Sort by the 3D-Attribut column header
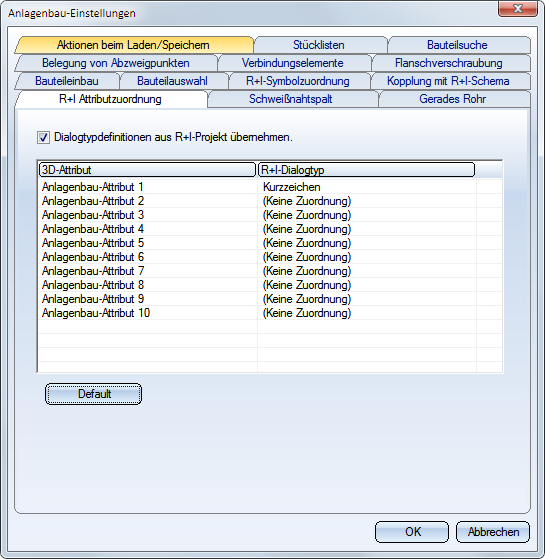Image resolution: width=545 pixels, height=559 pixels. 147,170
